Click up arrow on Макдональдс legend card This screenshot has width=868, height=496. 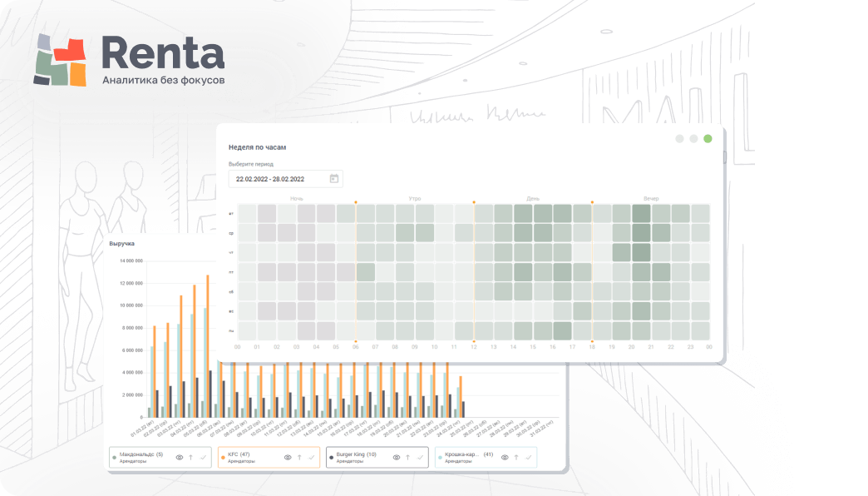191,458
